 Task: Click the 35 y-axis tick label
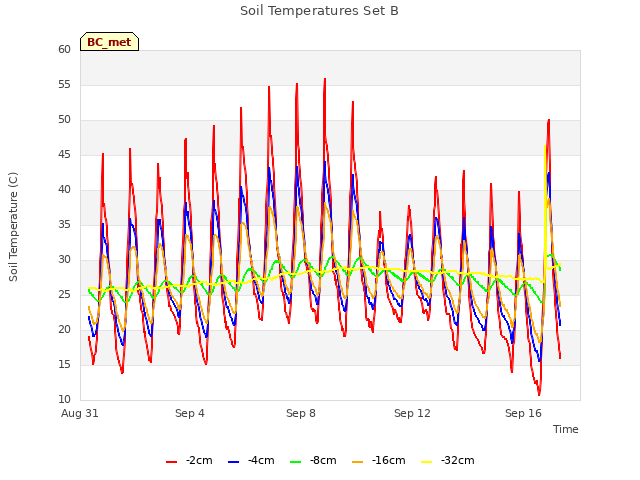64,224
